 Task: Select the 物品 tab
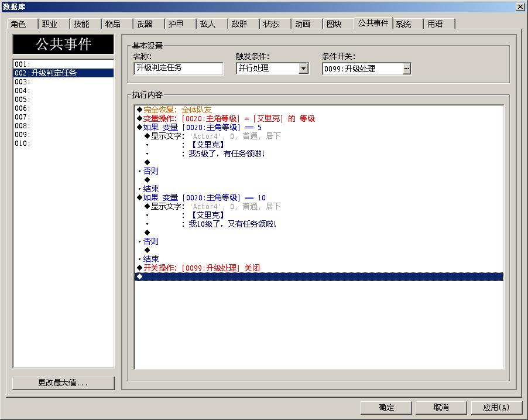point(116,24)
